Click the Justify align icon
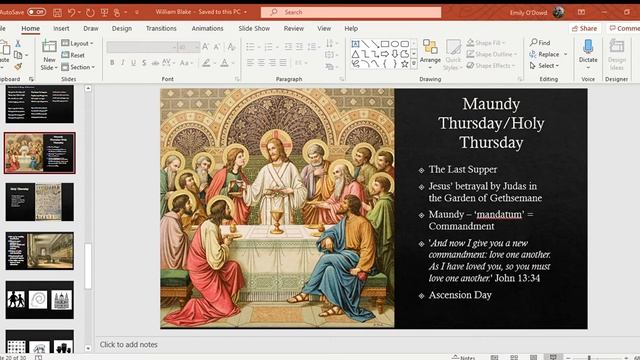Viewport: 640px width, 360px height. coord(283,63)
